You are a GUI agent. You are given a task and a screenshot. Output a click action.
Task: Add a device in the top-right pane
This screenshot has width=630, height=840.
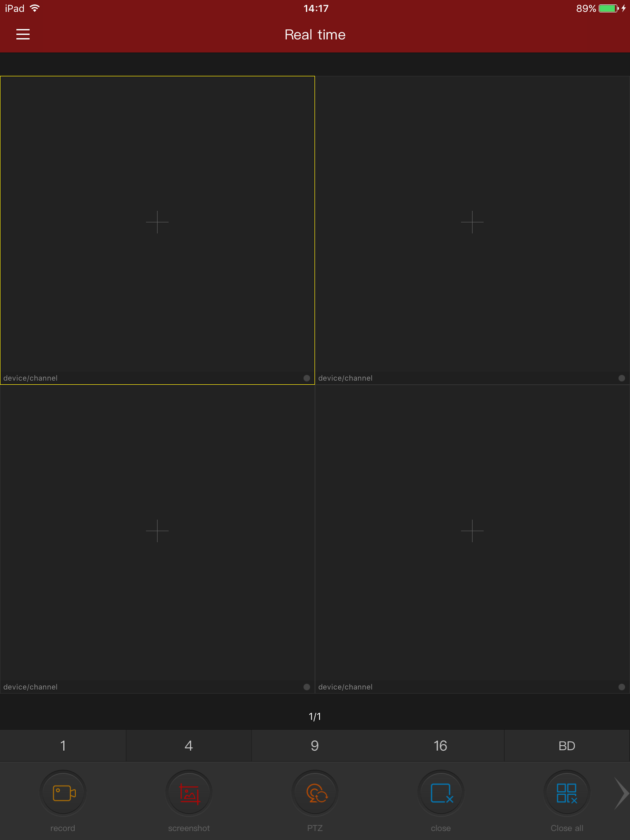tap(472, 222)
